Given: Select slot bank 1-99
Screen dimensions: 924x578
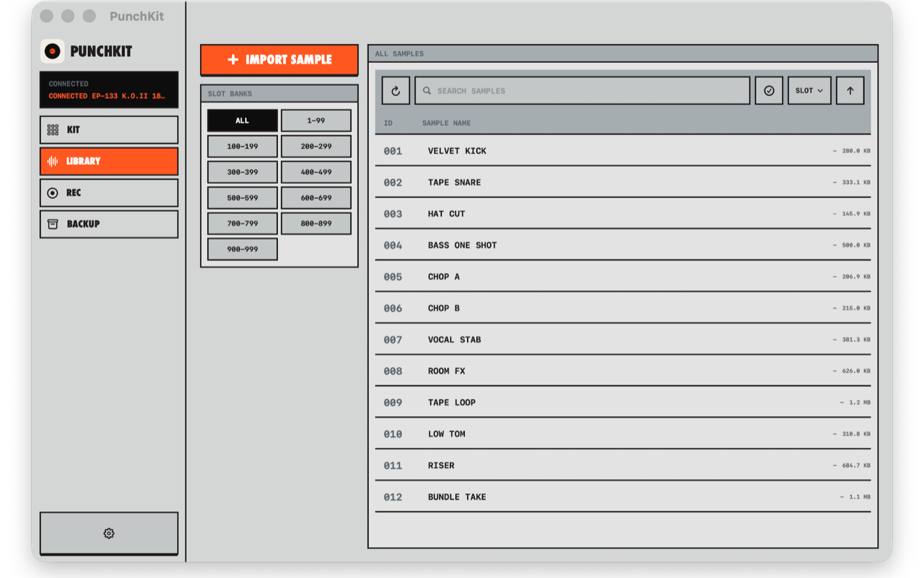Looking at the screenshot, I should pos(316,121).
